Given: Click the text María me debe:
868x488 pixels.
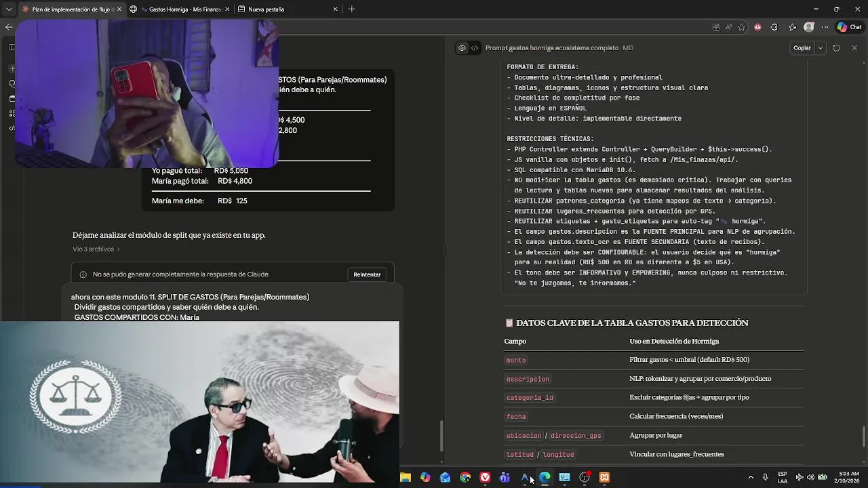Looking at the screenshot, I should click(178, 201).
